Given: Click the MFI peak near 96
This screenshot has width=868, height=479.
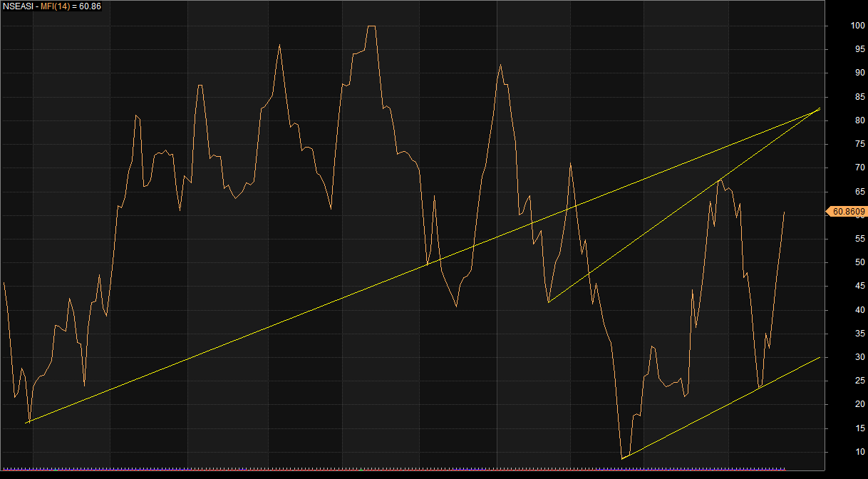Looking at the screenshot, I should pyautogui.click(x=279, y=45).
